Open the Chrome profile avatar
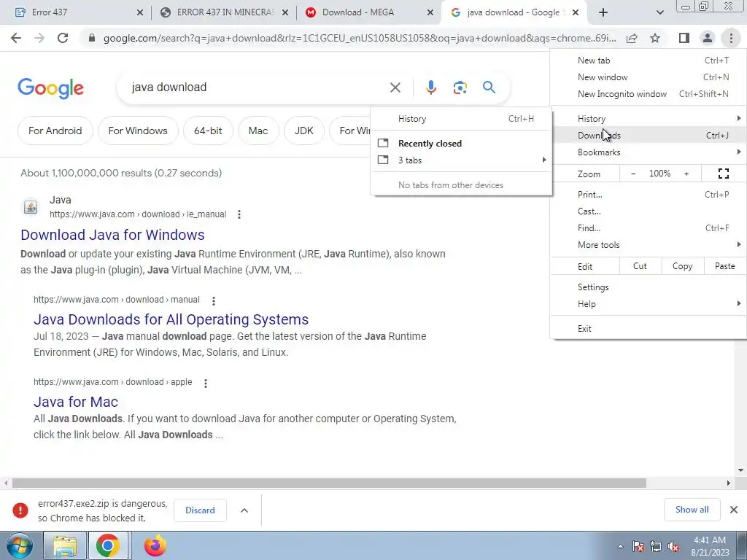 click(708, 38)
